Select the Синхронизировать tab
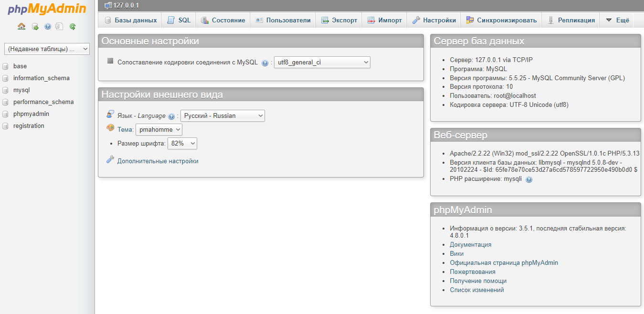This screenshot has height=314, width=644. pyautogui.click(x=501, y=20)
